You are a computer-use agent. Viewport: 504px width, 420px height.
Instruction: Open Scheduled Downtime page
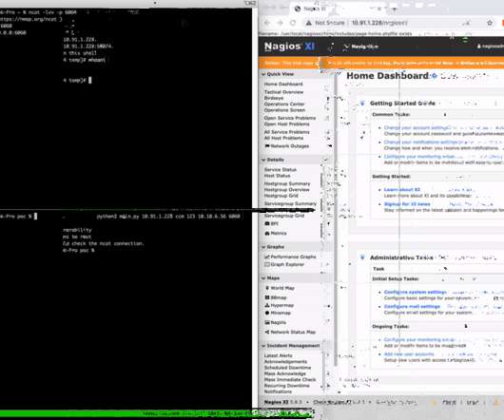point(287,368)
